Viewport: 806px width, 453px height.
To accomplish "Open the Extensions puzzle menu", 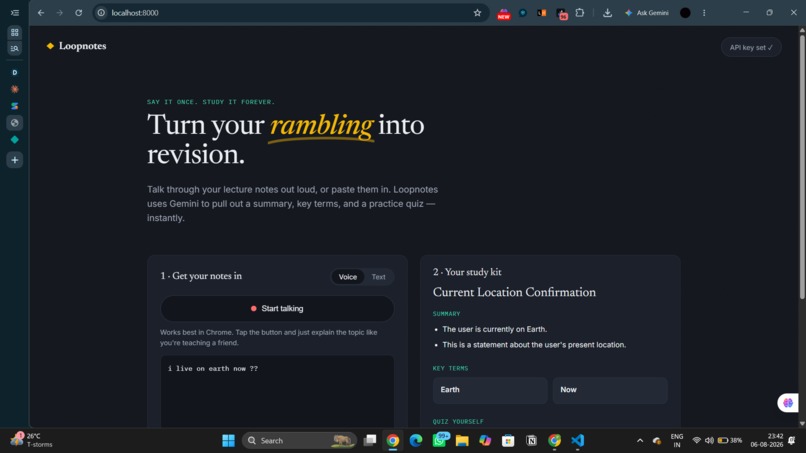I will [x=580, y=13].
